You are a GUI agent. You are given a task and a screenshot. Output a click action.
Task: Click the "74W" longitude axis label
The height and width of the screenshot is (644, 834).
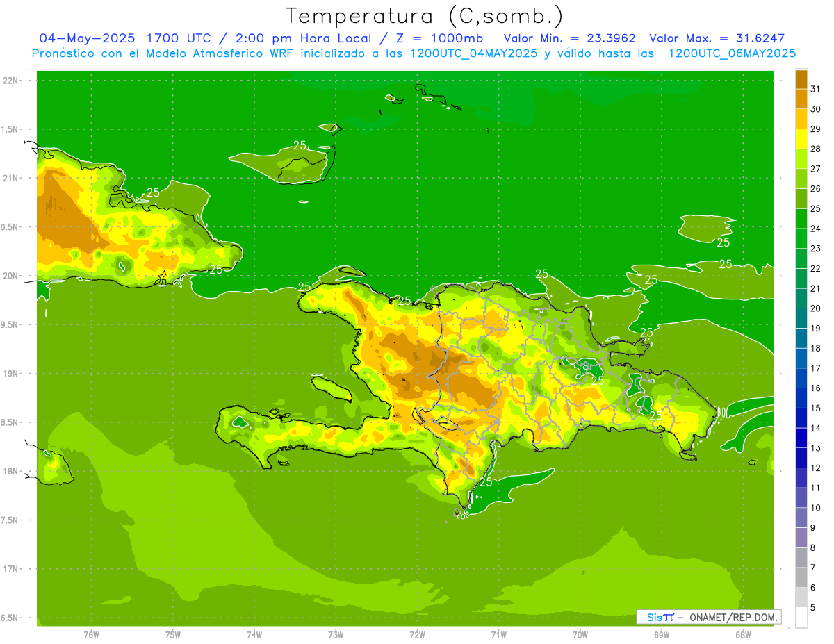(x=254, y=635)
